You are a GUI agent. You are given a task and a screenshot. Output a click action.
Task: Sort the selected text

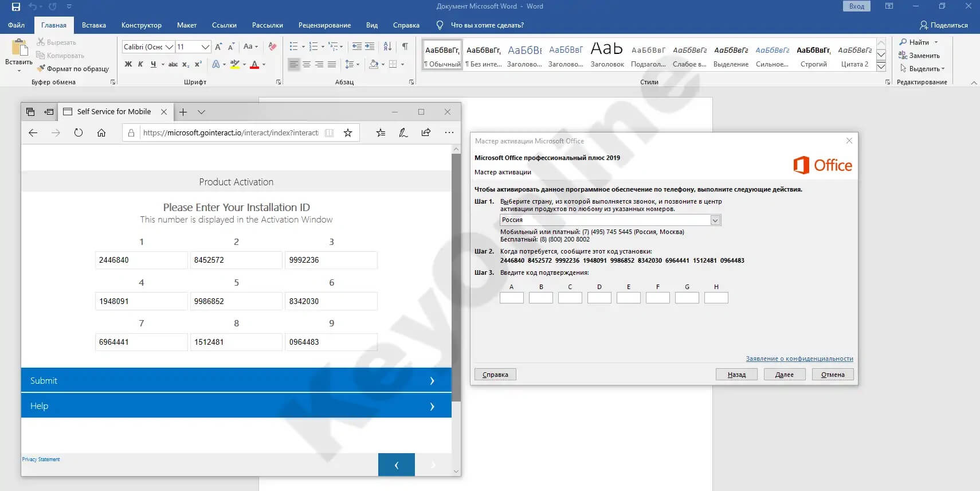(x=387, y=46)
